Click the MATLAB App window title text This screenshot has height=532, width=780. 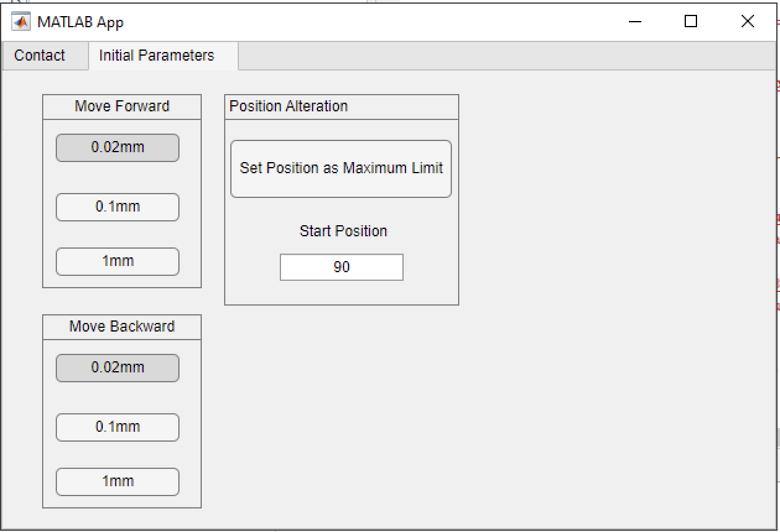coord(80,22)
